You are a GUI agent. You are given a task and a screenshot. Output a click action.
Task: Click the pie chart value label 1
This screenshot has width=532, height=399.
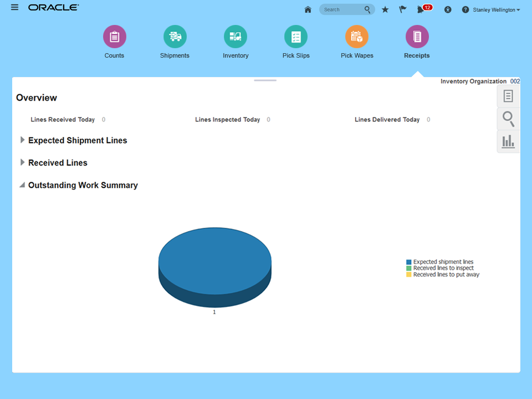pyautogui.click(x=214, y=312)
